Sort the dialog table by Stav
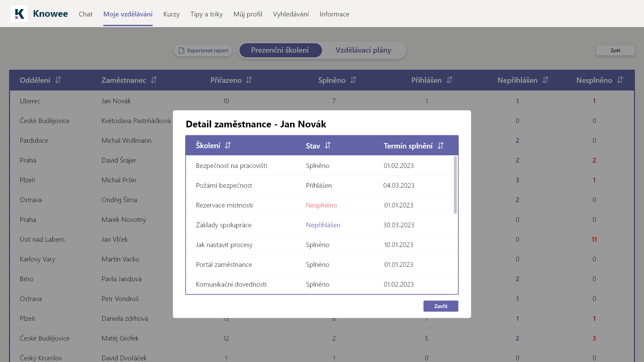This screenshot has height=362, width=644. pos(328,145)
